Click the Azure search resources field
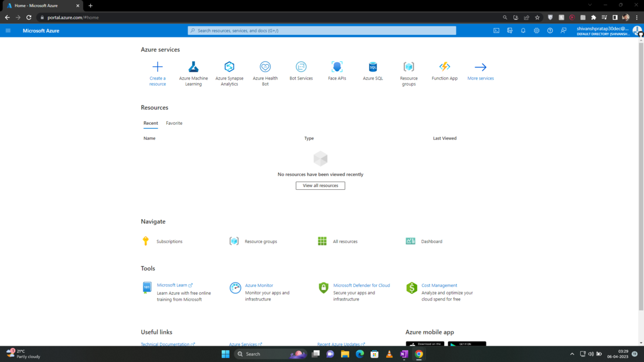This screenshot has width=644, height=362. pyautogui.click(x=322, y=30)
